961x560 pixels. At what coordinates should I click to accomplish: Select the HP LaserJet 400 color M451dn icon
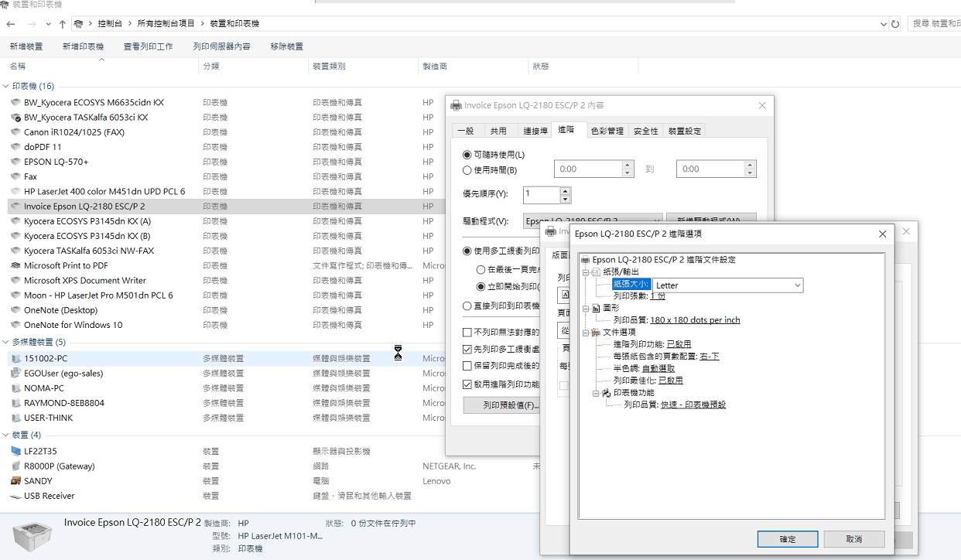click(x=15, y=192)
